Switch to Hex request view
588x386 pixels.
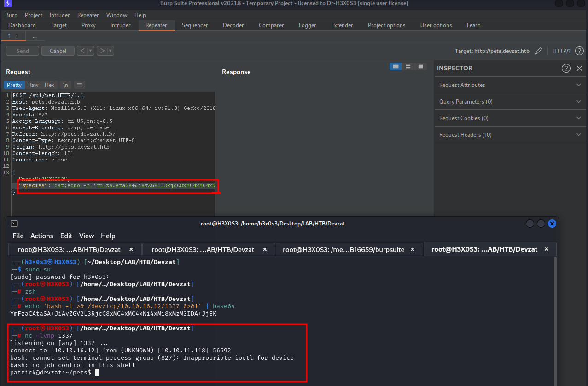[49, 85]
